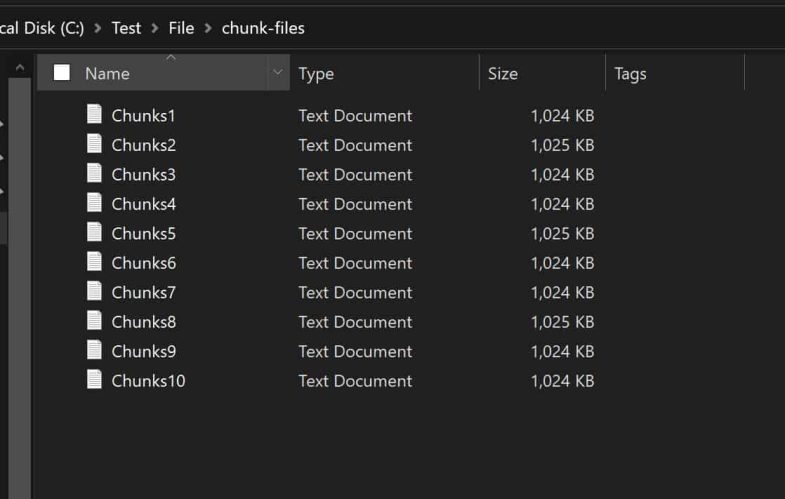Expand the breadcrumb chevron after File
785x499 pixels.
208,28
